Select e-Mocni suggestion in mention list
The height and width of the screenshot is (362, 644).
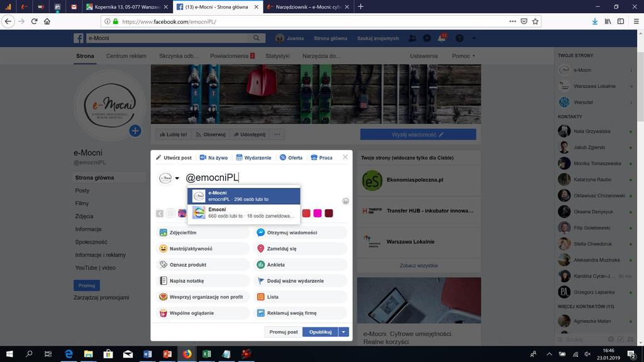click(244, 196)
